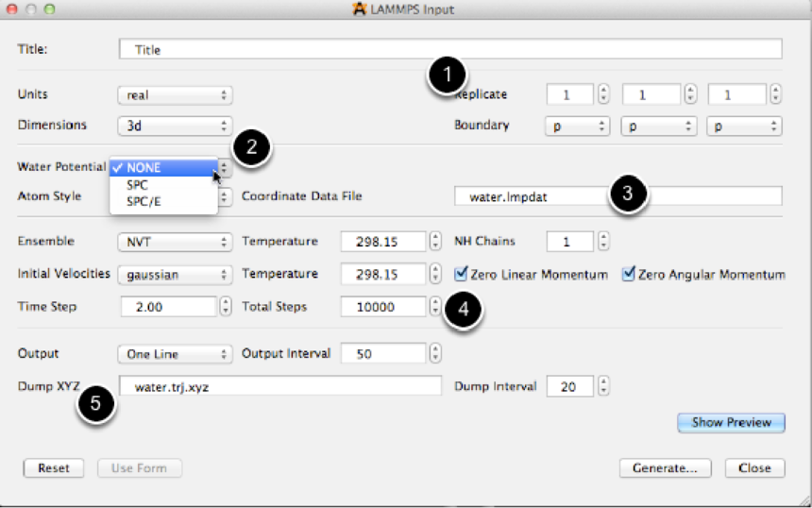Viewport: 812px width, 508px height.
Task: Select SPC/E in the water potential list
Action: (x=145, y=203)
